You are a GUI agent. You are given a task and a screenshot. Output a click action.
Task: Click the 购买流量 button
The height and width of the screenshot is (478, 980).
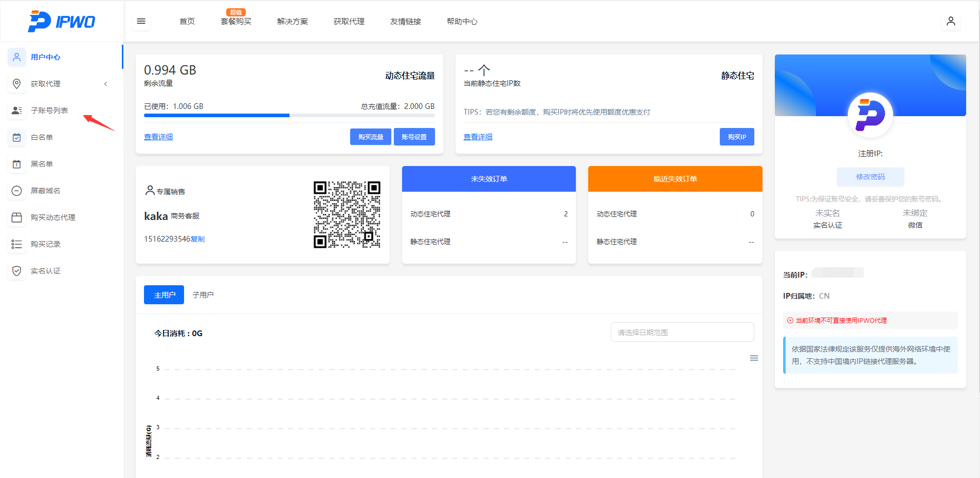(370, 137)
